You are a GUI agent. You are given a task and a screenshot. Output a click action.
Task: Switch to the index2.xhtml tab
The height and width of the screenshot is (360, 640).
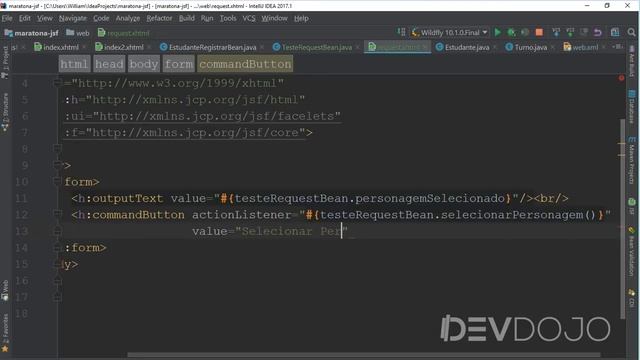click(x=124, y=47)
